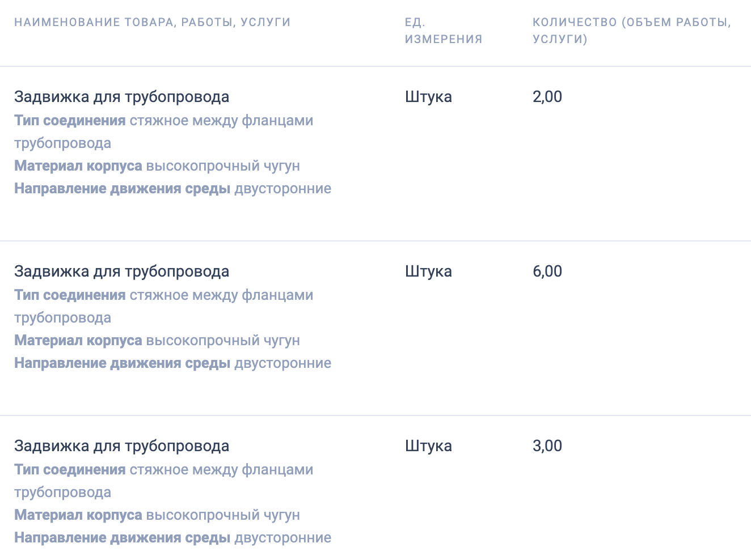Click "Тип соединения" label in the second item
751x560 pixels.
(x=70, y=295)
